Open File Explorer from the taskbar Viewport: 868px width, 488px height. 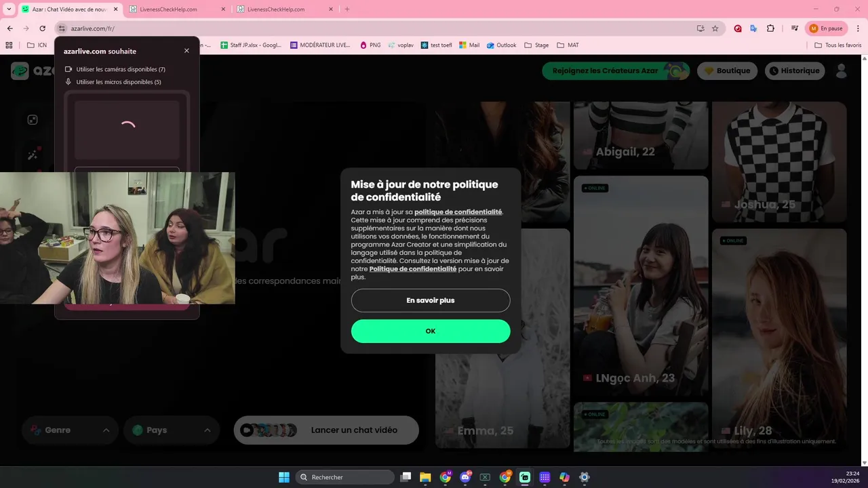tap(425, 477)
